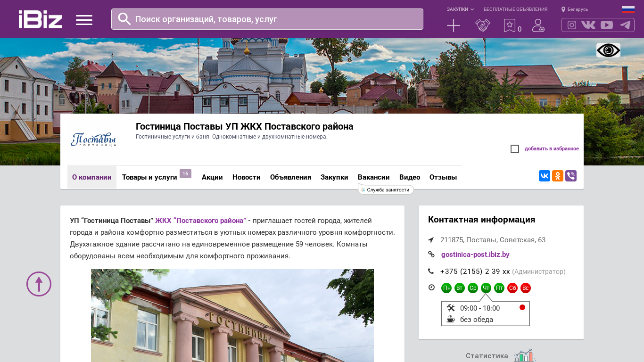Open the favorites bookmark star icon

[510, 25]
